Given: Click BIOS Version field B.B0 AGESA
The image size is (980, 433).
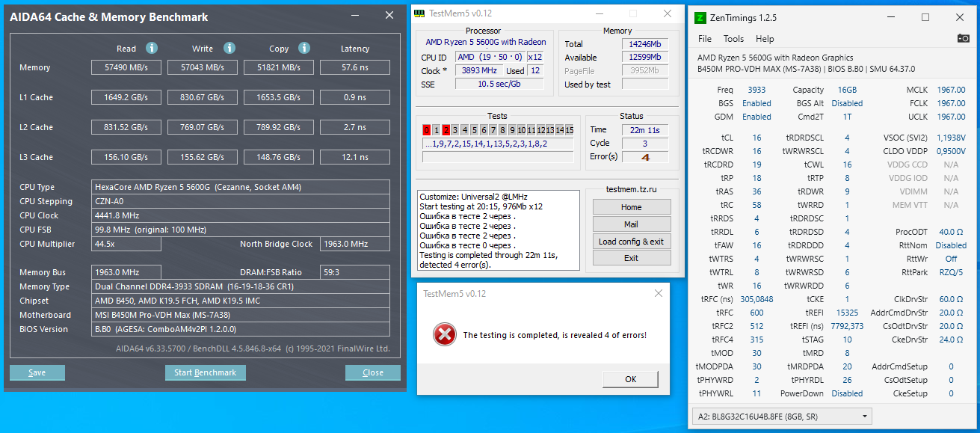Looking at the screenshot, I should (x=240, y=329).
